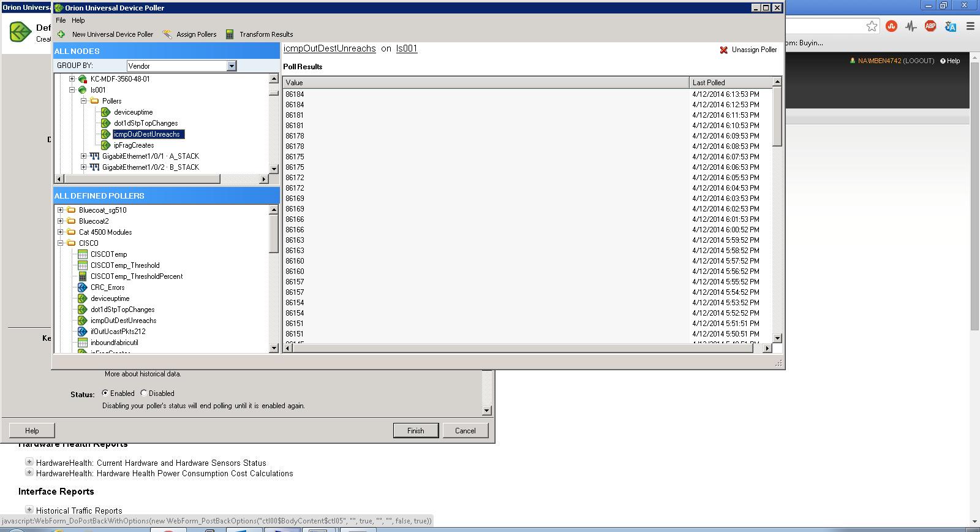Select the Disabled status radio button
Image resolution: width=980 pixels, height=532 pixels.
pyautogui.click(x=143, y=393)
